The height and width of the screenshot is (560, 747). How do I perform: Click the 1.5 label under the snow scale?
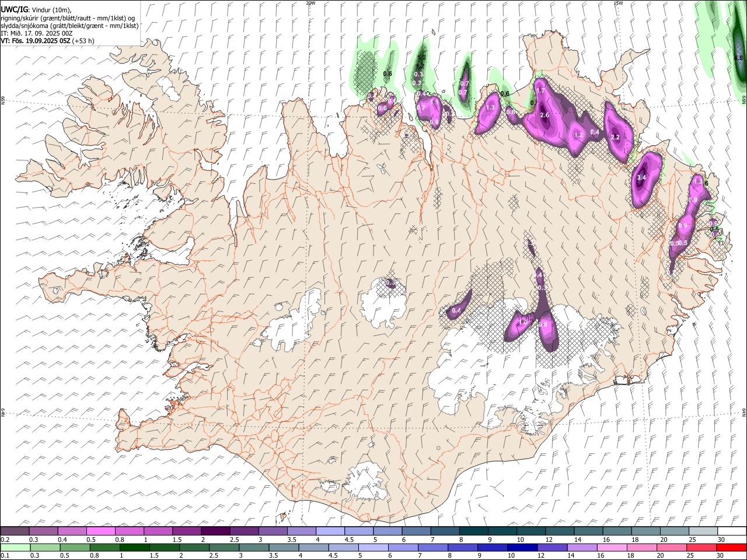click(x=176, y=540)
